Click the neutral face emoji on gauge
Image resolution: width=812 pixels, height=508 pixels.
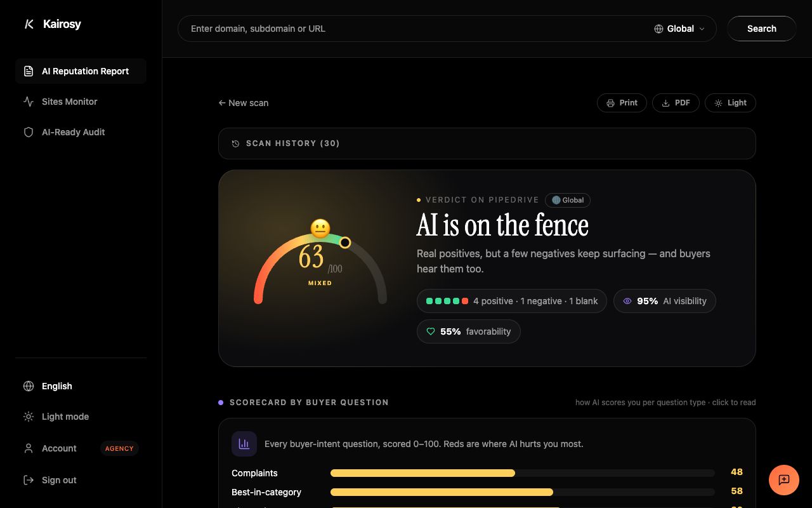click(x=320, y=229)
